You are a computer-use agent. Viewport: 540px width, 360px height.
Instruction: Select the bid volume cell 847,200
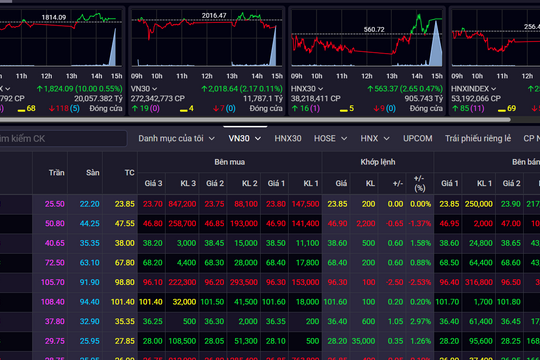(182, 204)
